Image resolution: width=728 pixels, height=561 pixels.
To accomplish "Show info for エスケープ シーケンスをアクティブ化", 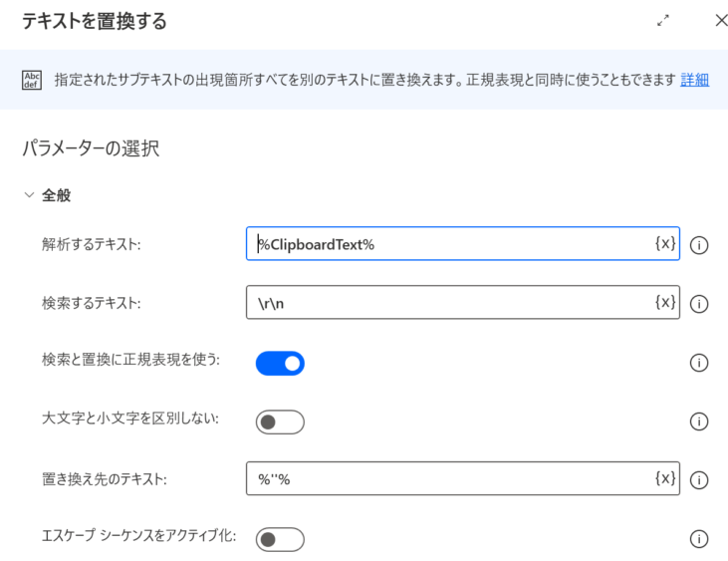I will [x=699, y=539].
